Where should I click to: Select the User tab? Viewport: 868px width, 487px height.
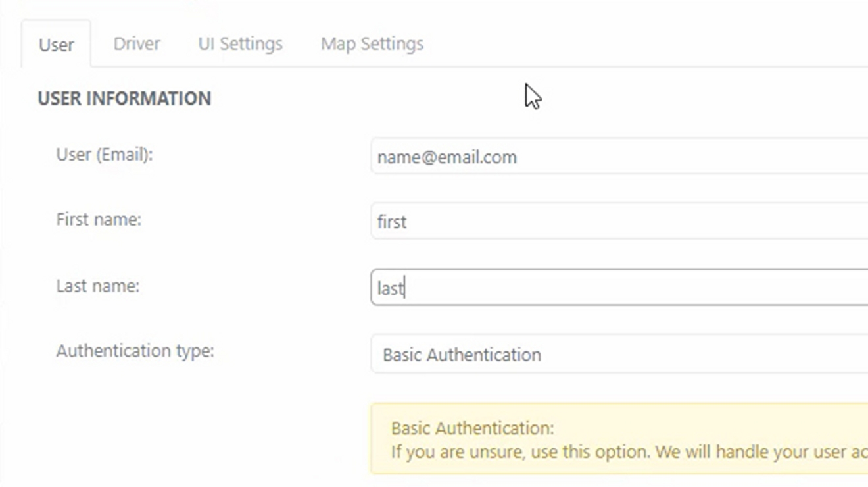pyautogui.click(x=57, y=45)
